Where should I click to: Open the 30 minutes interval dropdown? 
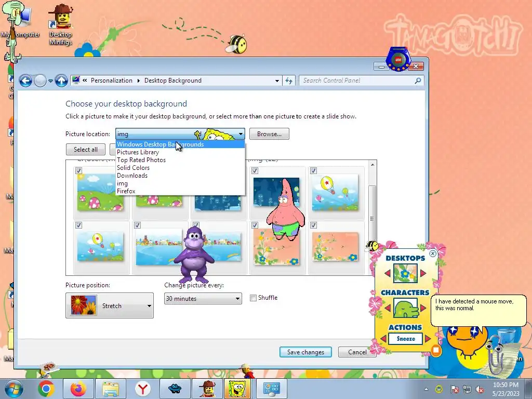[x=203, y=299]
